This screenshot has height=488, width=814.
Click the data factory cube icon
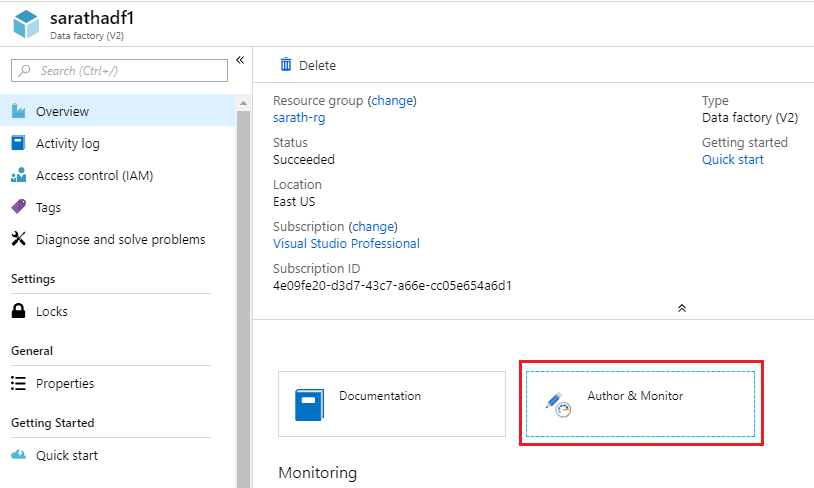(26, 24)
